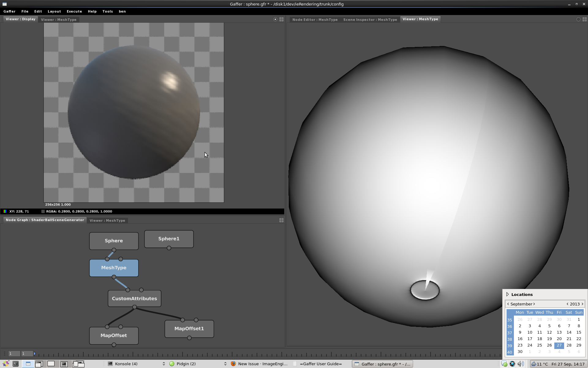The image size is (588, 368).
Task: Click the second frame number field on timeline
Action: [27, 354]
